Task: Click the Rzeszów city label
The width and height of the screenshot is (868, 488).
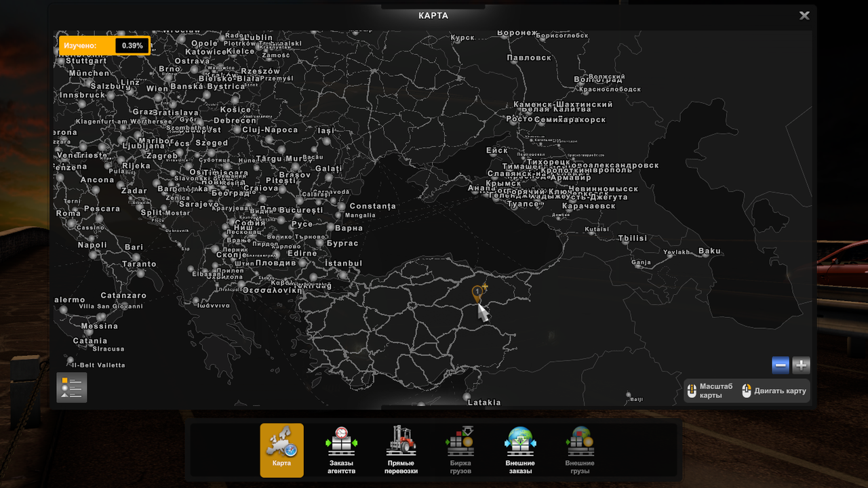Action: pos(260,70)
